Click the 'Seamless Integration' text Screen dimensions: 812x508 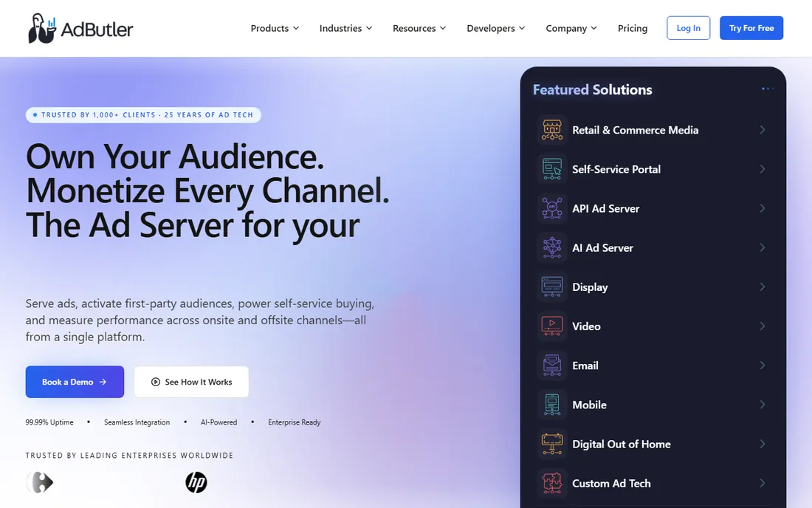[137, 422]
